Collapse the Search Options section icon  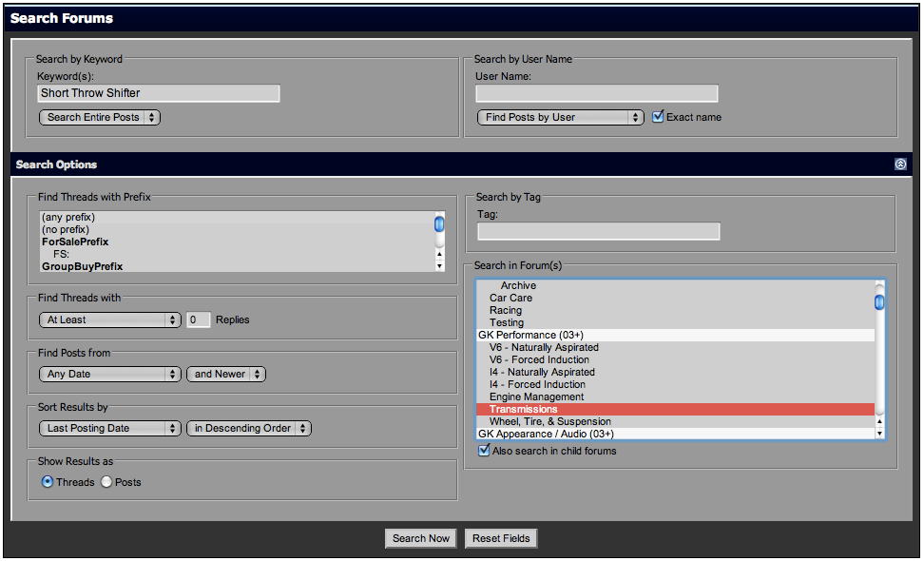click(x=900, y=164)
